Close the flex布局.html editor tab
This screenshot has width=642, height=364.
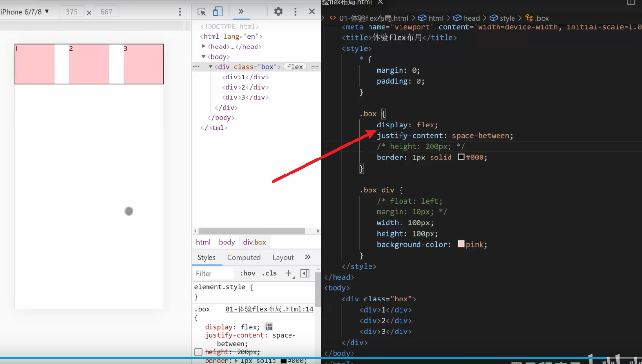tap(380, 3)
